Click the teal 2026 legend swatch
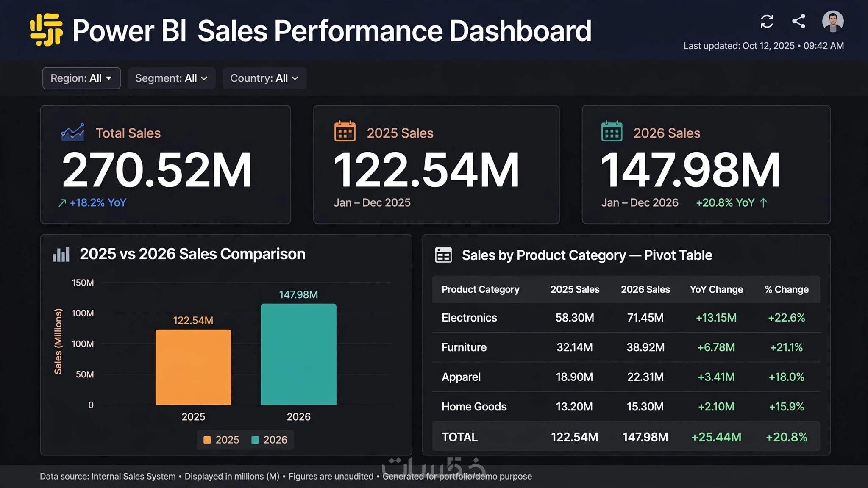Image resolution: width=868 pixels, height=488 pixels. pyautogui.click(x=255, y=440)
